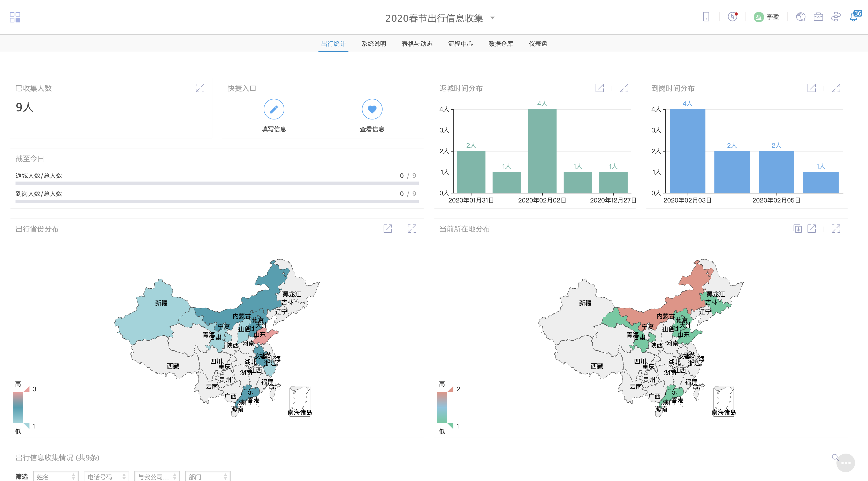
Task: Click the 李盈 username text
Action: tap(773, 17)
